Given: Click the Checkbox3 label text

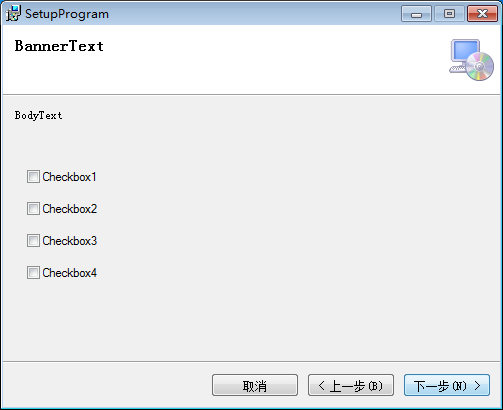Looking at the screenshot, I should (x=70, y=241).
